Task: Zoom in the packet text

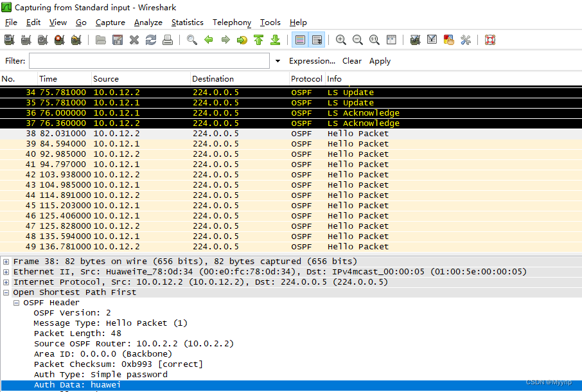Action: 340,40
